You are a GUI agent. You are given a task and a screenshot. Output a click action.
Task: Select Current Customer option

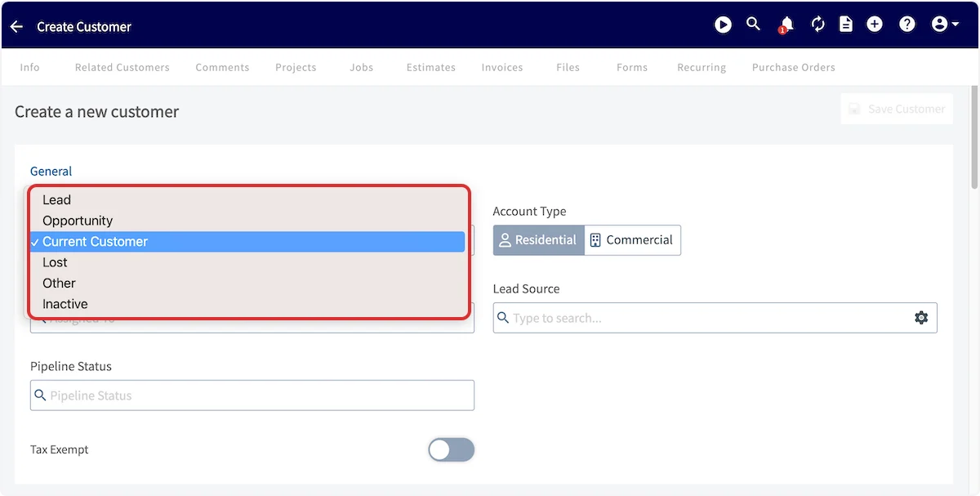247,241
